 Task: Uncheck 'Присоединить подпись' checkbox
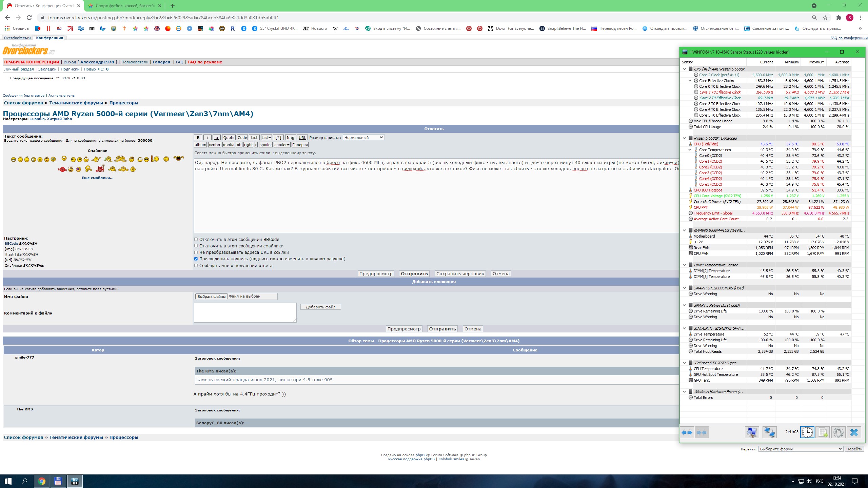click(x=196, y=259)
